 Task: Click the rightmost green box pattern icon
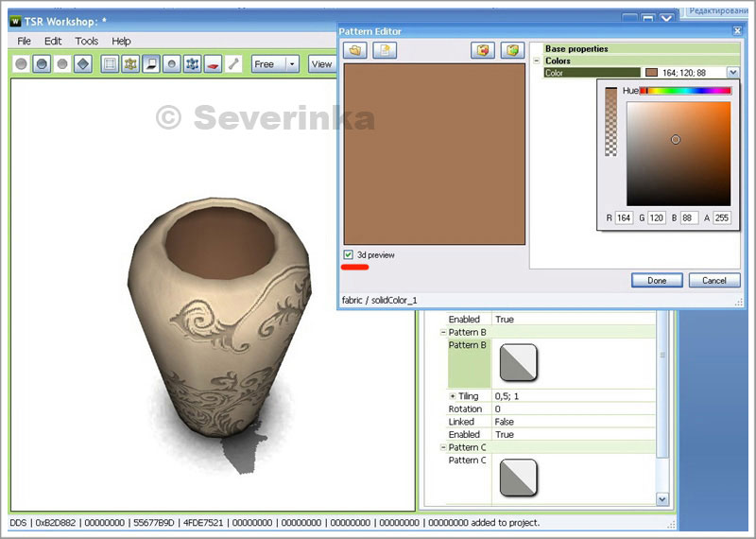pos(511,50)
